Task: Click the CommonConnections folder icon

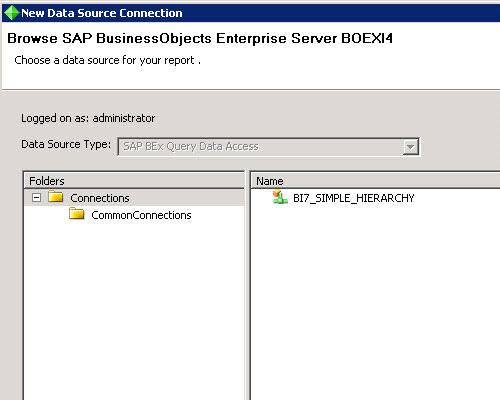Action: [x=77, y=214]
